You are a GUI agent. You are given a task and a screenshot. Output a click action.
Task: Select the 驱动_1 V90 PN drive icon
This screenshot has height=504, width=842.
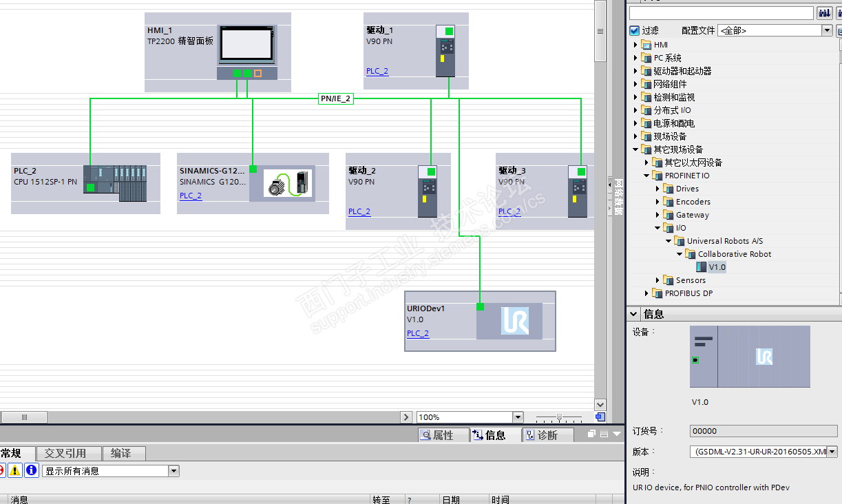(446, 51)
